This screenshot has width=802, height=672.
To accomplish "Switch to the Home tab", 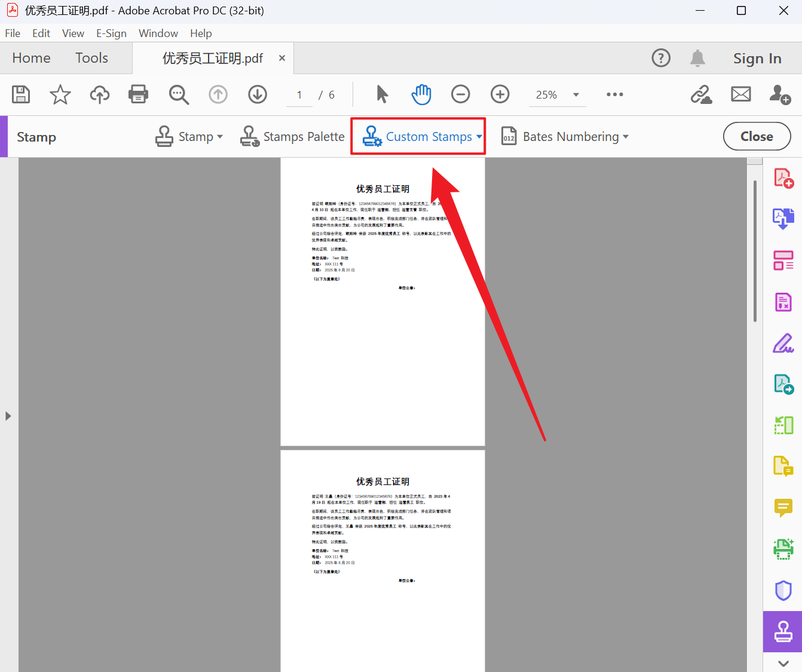I will (31, 58).
